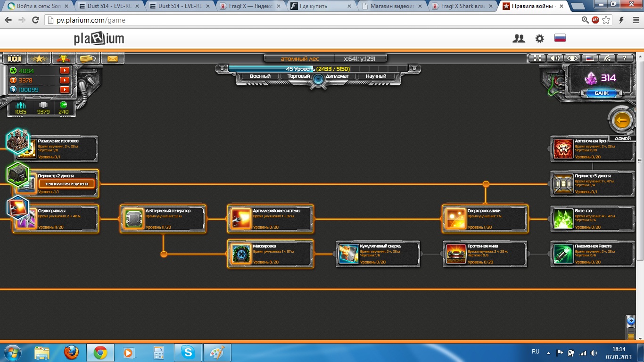Click the yellow ticket tag icon
Image resolution: width=644 pixels, height=362 pixels.
88,59
